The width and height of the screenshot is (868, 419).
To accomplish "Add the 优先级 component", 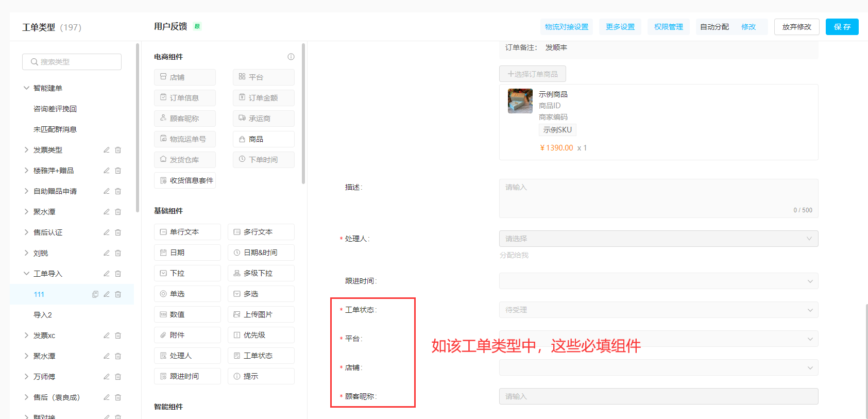I will [261, 335].
